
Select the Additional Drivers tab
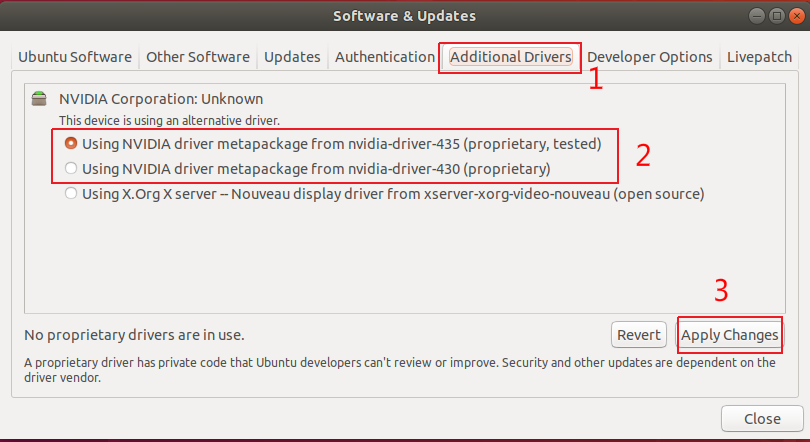coord(510,57)
